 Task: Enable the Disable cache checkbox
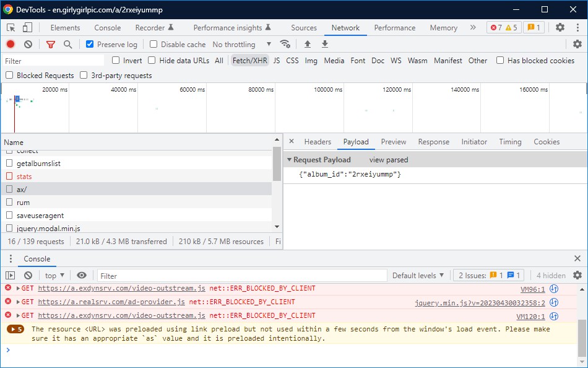tap(153, 44)
